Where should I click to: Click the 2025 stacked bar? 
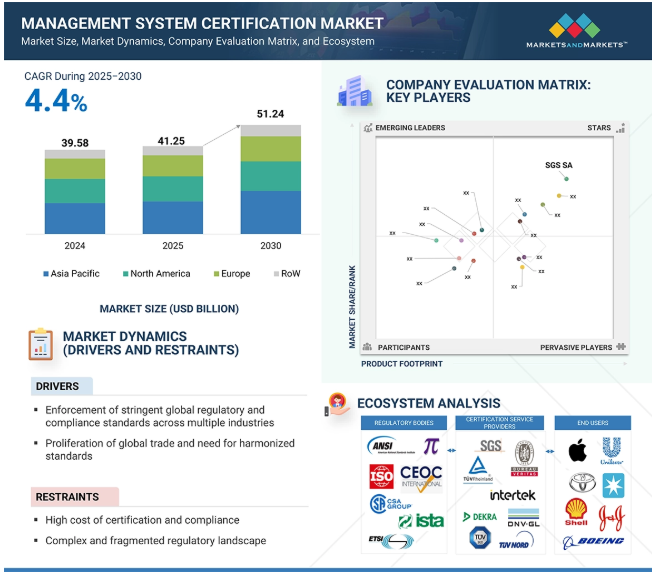click(173, 190)
